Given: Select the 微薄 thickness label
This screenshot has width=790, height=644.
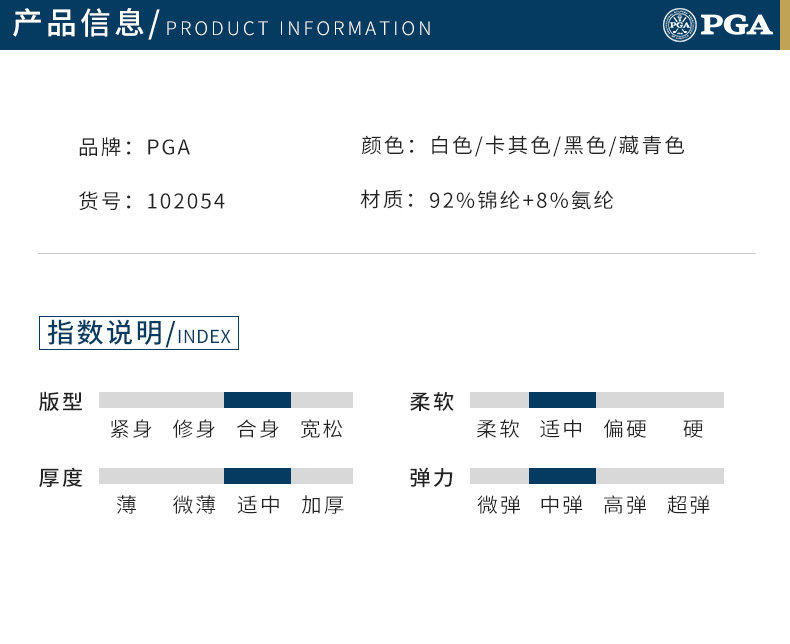Looking at the screenshot, I should click(194, 505).
